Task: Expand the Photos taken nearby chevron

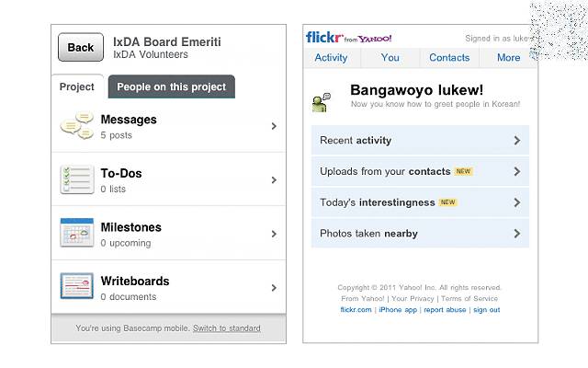Action: click(x=517, y=234)
